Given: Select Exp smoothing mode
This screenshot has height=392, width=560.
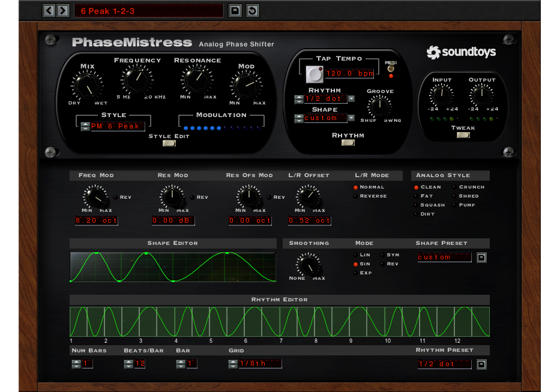Looking at the screenshot, I should pos(356,273).
